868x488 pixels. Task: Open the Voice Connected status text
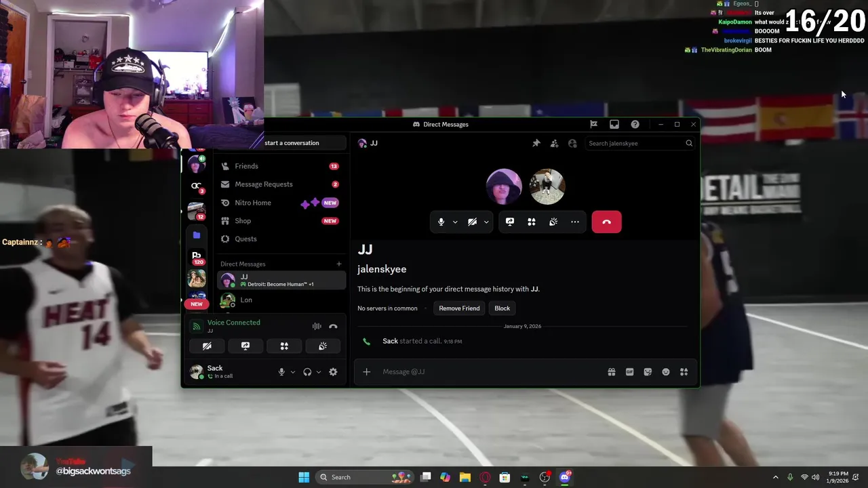tap(234, 323)
